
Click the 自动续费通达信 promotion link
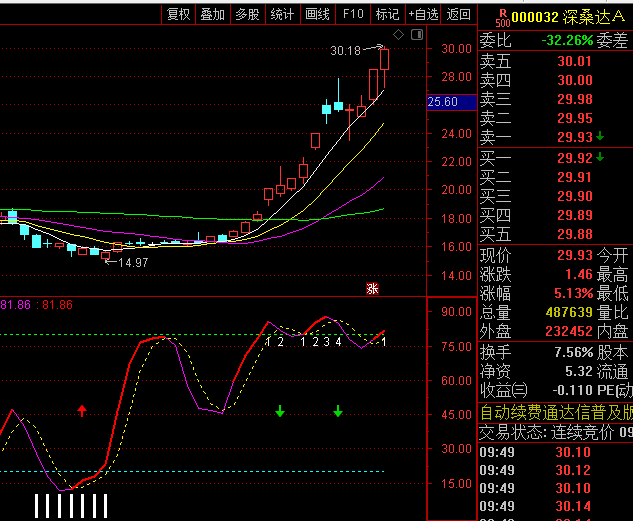click(555, 412)
